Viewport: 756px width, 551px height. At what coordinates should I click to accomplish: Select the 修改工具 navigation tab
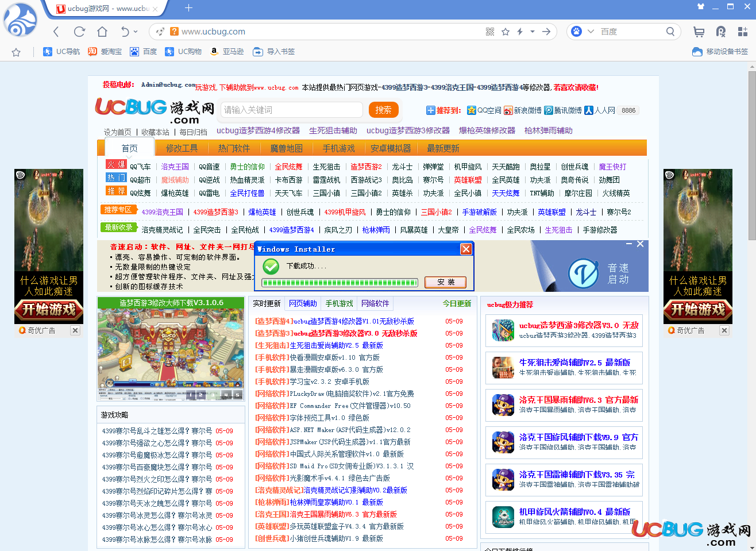[182, 148]
